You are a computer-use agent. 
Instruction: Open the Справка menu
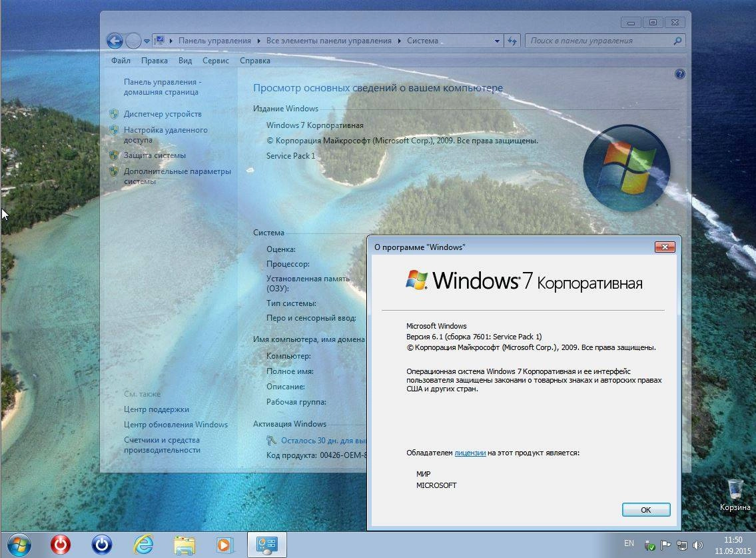pyautogui.click(x=254, y=61)
